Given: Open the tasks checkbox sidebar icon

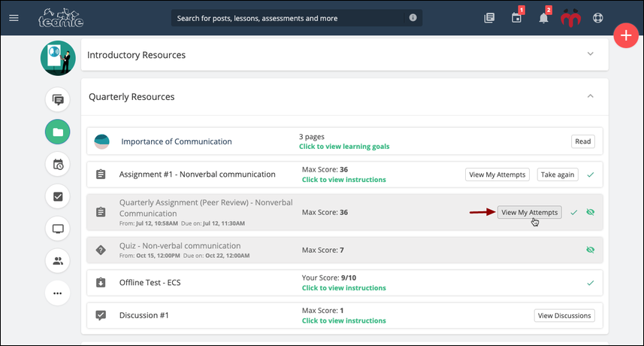Looking at the screenshot, I should point(58,196).
